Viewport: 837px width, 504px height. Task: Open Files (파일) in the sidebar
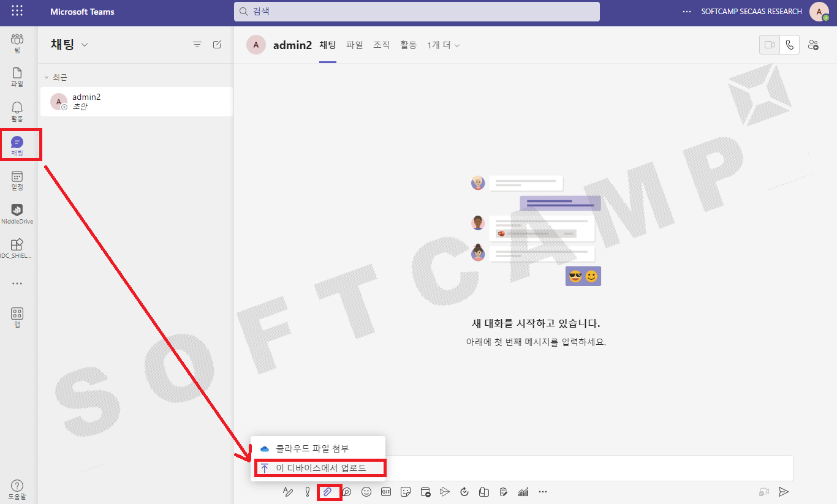17,77
